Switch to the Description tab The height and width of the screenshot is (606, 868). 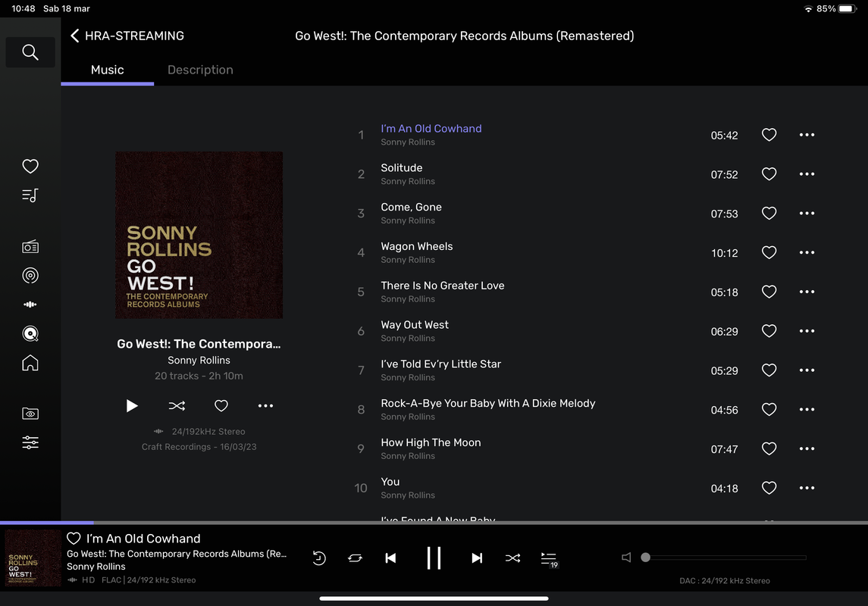coord(200,70)
